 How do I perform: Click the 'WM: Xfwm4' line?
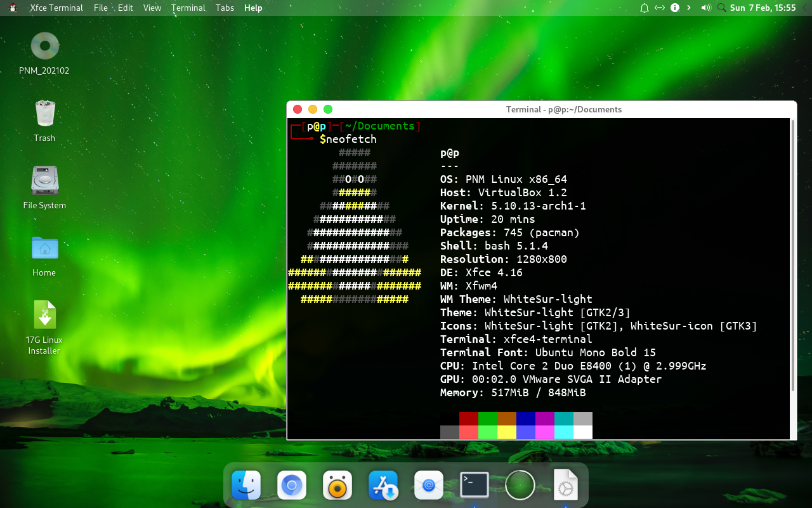469,286
